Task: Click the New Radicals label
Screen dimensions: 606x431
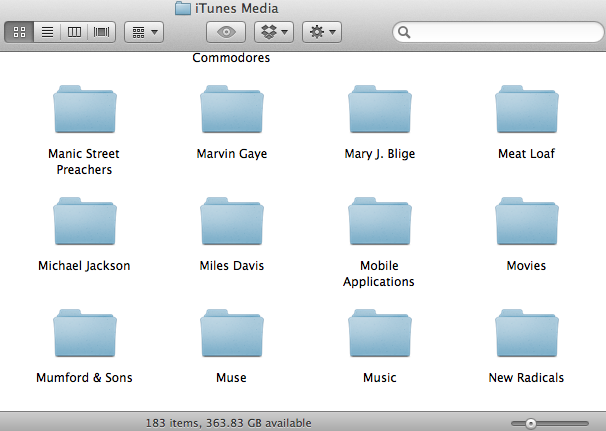Action: [526, 378]
